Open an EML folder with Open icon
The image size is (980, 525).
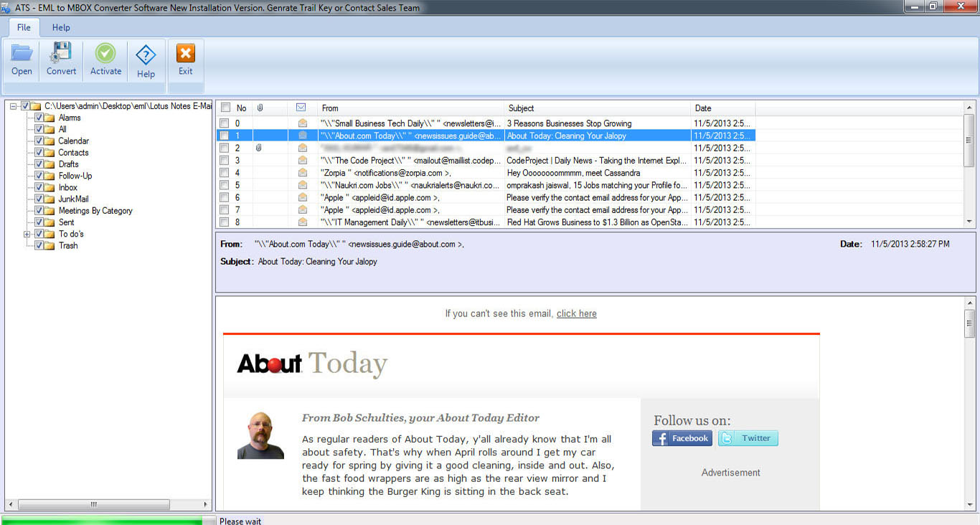(22, 54)
